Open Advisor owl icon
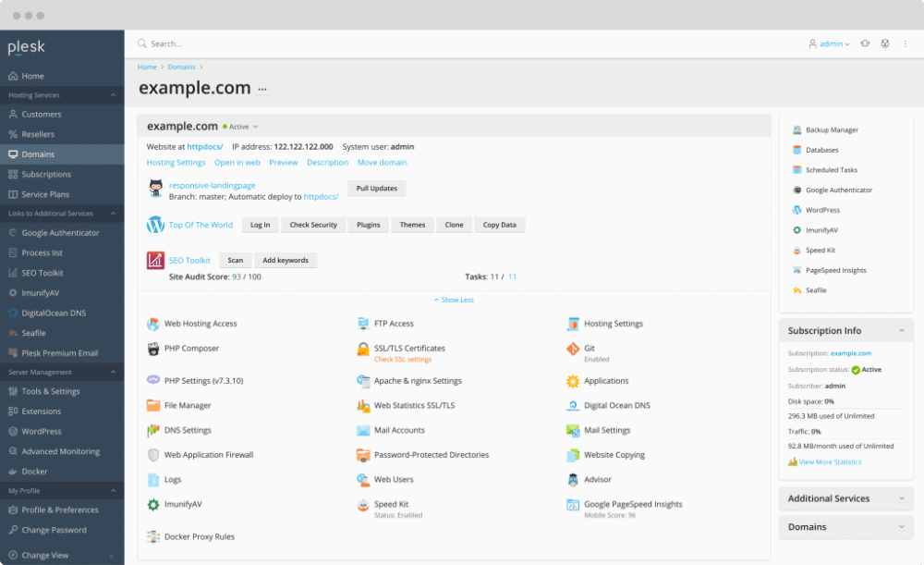924x565 pixels. 573,480
